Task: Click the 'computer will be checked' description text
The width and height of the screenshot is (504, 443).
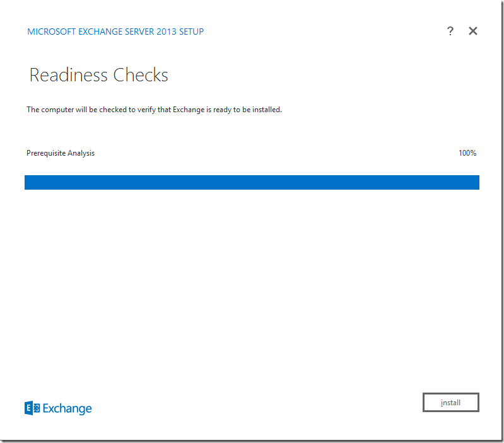Action: click(x=154, y=110)
